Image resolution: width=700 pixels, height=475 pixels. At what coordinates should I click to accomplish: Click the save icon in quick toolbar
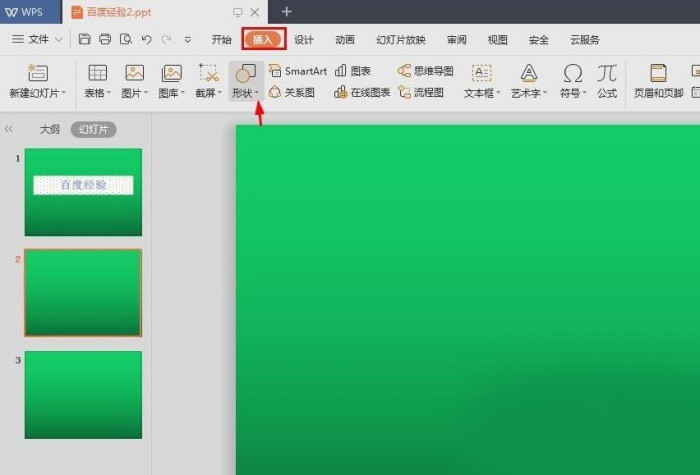click(85, 40)
